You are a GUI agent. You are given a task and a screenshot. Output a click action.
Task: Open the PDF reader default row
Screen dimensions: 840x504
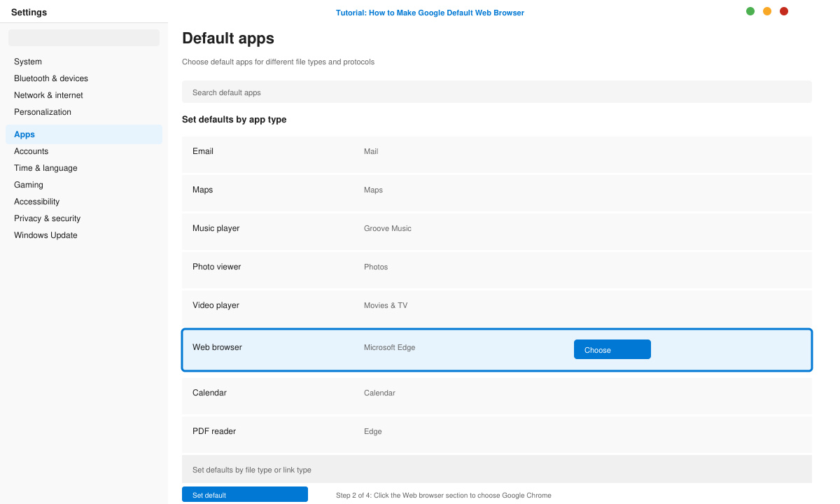(497, 434)
